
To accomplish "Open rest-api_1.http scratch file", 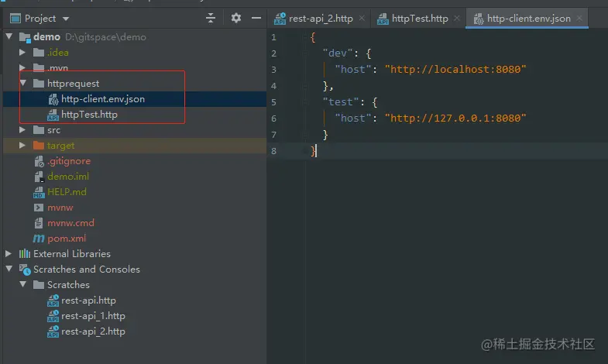I will coord(93,316).
